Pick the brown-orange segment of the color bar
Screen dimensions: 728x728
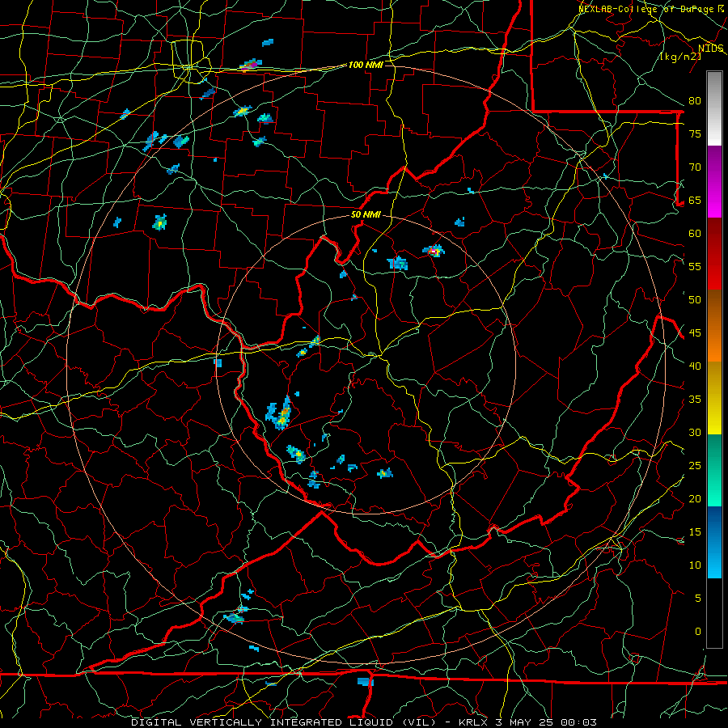tap(714, 326)
